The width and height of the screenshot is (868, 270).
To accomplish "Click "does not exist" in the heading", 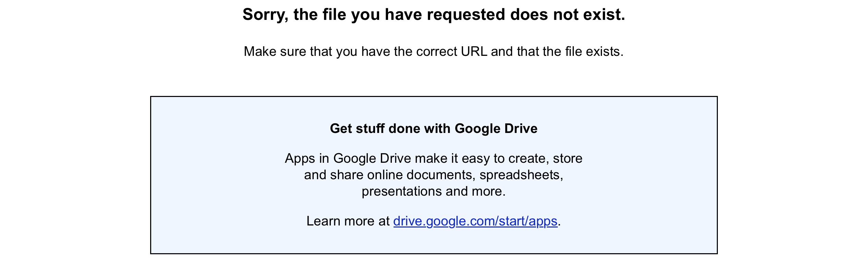I will pos(568,14).
